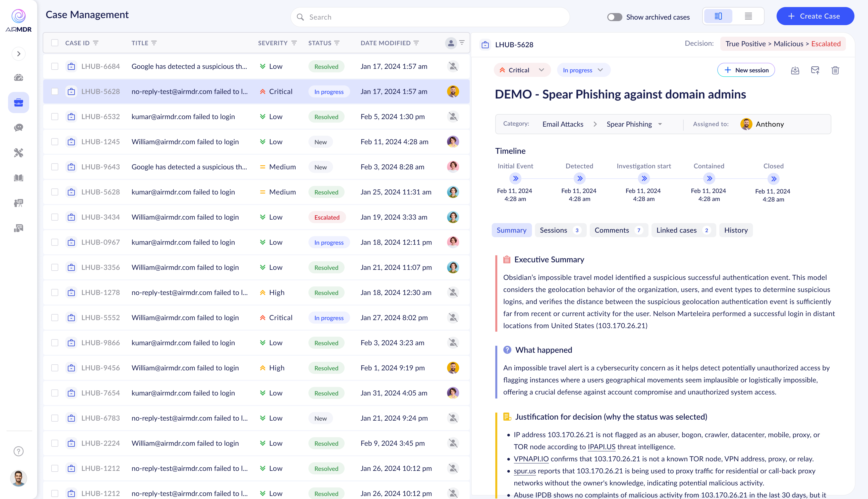Click the email forward case icon
The height and width of the screenshot is (499, 868).
click(x=815, y=70)
